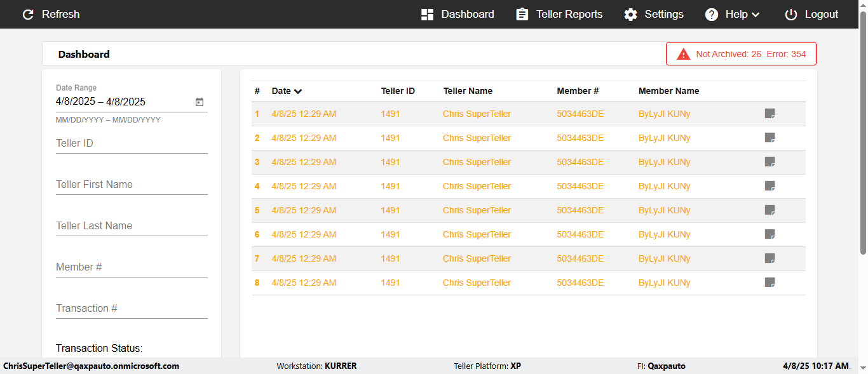The image size is (868, 374).
Task: Toggle the Date column sort arrow
Action: [x=298, y=91]
